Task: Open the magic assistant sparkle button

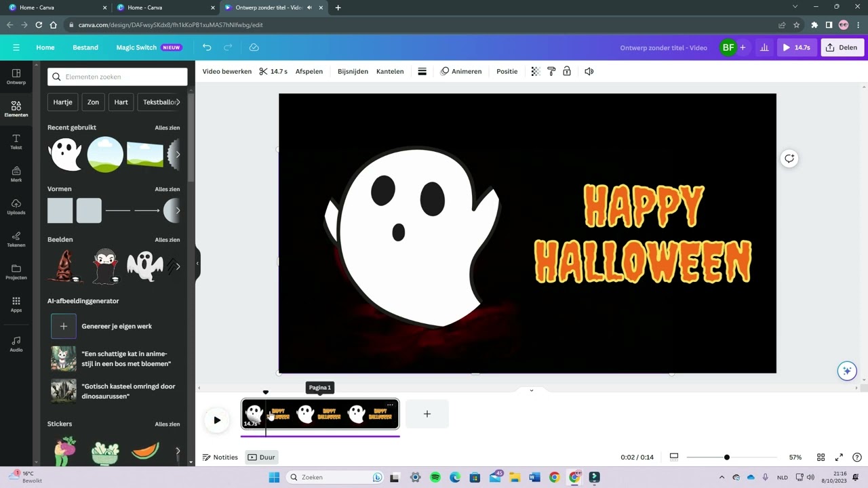Action: point(846,371)
